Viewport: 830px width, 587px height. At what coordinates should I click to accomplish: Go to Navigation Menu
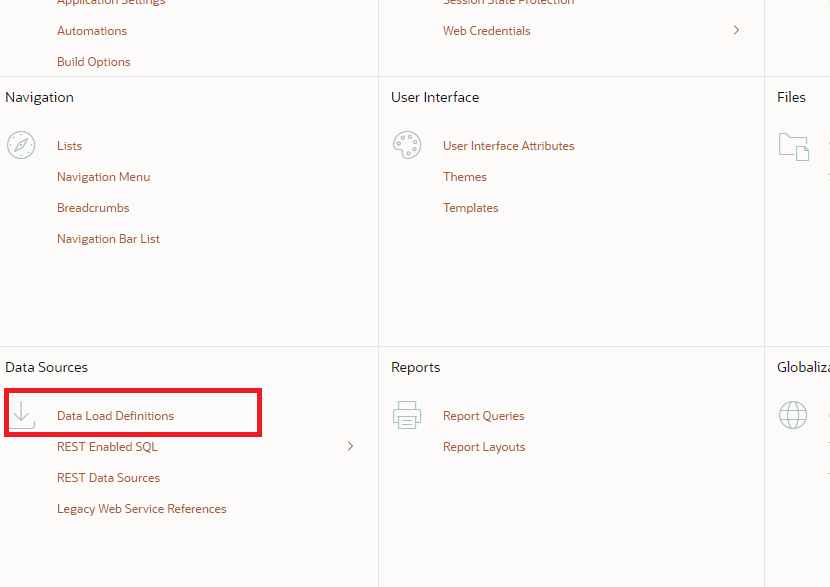[103, 177]
